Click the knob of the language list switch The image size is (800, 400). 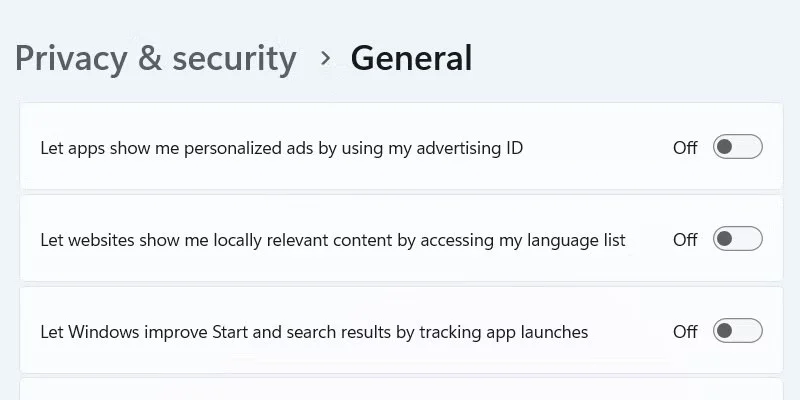tap(726, 239)
